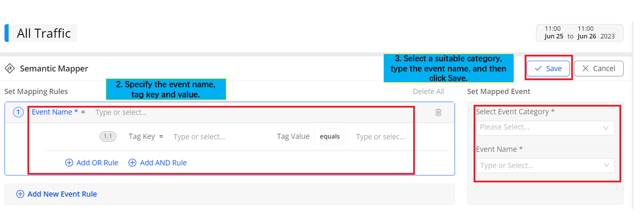Expand the mapped Event Name dropdown arrow

[606, 165]
